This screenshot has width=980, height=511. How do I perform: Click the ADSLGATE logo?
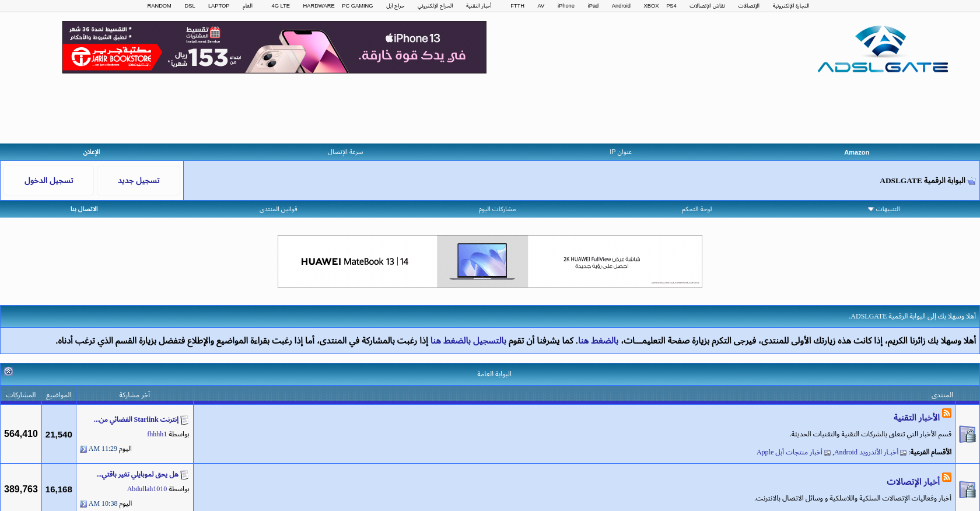pyautogui.click(x=883, y=49)
